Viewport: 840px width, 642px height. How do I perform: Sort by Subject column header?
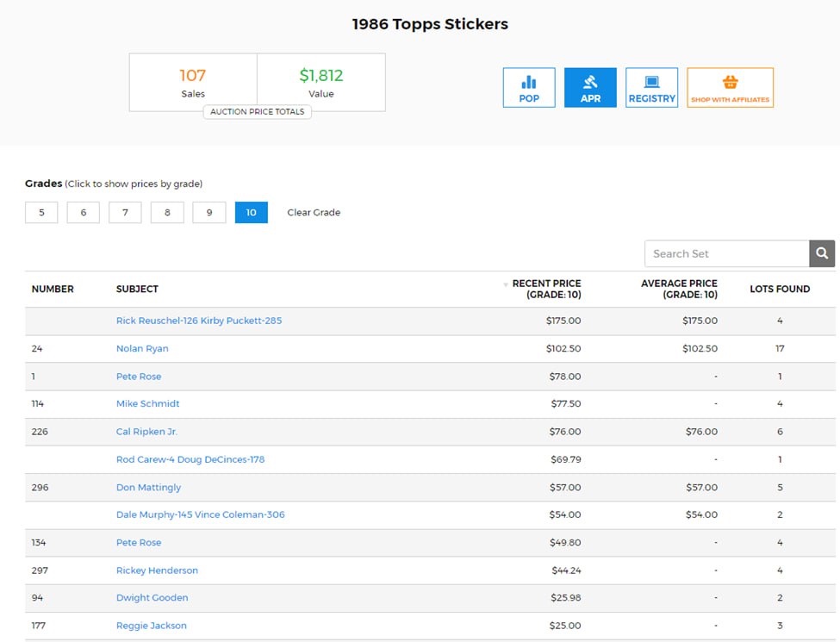pos(137,289)
